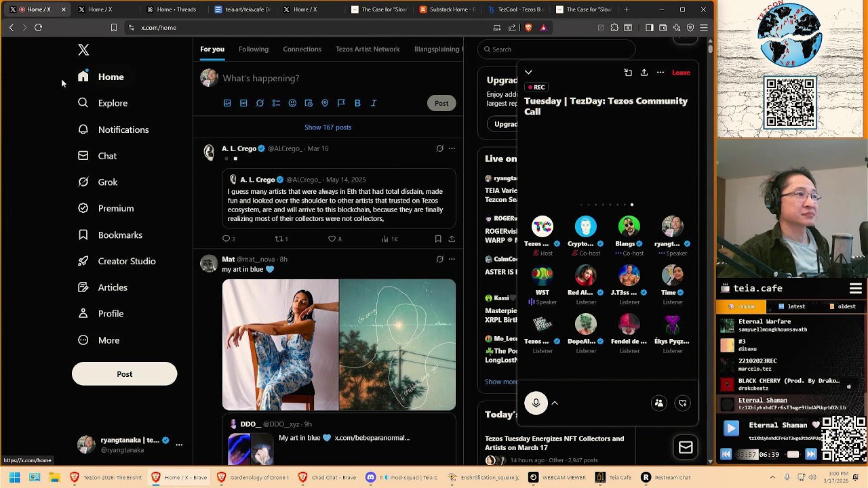
Task: Apply italic formatting in composer
Action: (374, 103)
